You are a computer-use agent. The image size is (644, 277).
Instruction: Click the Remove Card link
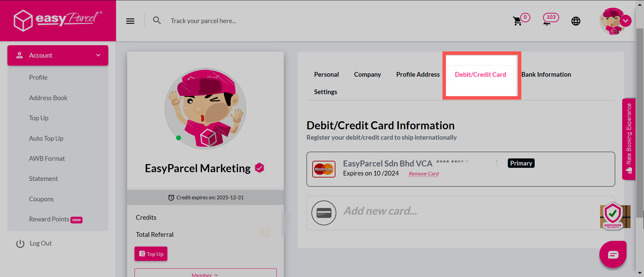[424, 174]
